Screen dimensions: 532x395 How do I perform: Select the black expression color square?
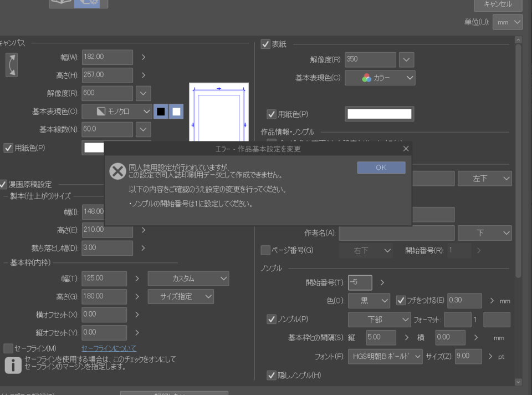(x=161, y=112)
